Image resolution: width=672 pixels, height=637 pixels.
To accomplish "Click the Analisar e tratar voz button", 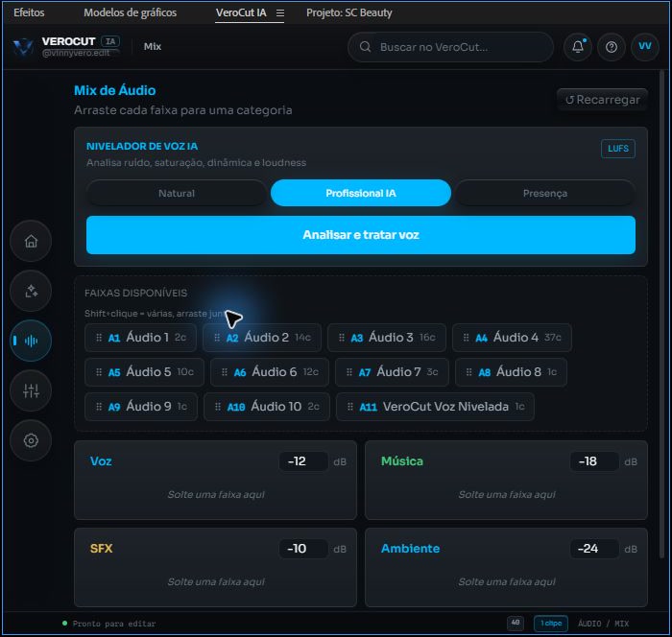I will point(361,235).
